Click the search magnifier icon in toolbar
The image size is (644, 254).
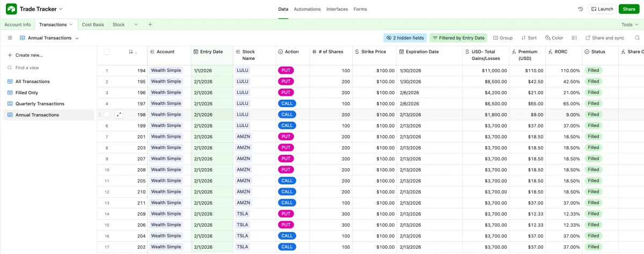(x=638, y=38)
